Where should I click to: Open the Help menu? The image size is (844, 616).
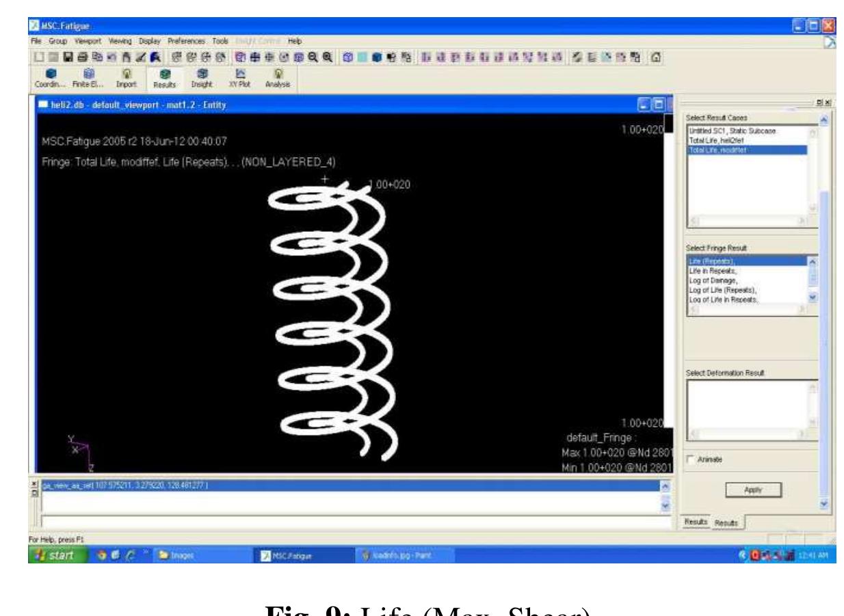(294, 42)
